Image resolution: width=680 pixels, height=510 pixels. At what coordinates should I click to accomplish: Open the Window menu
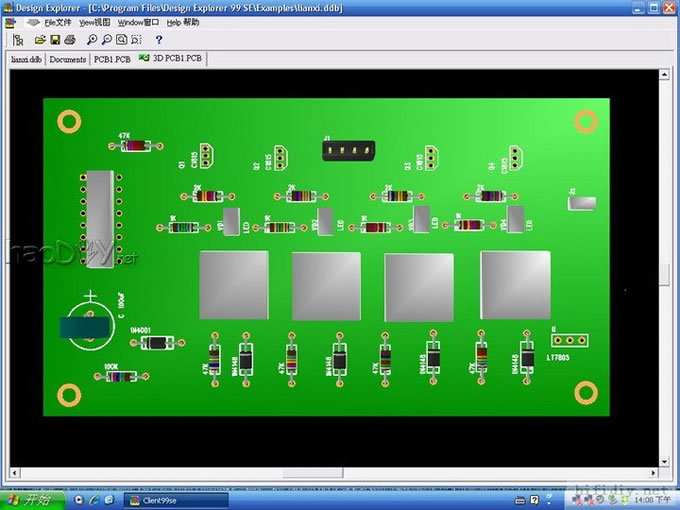(x=138, y=22)
